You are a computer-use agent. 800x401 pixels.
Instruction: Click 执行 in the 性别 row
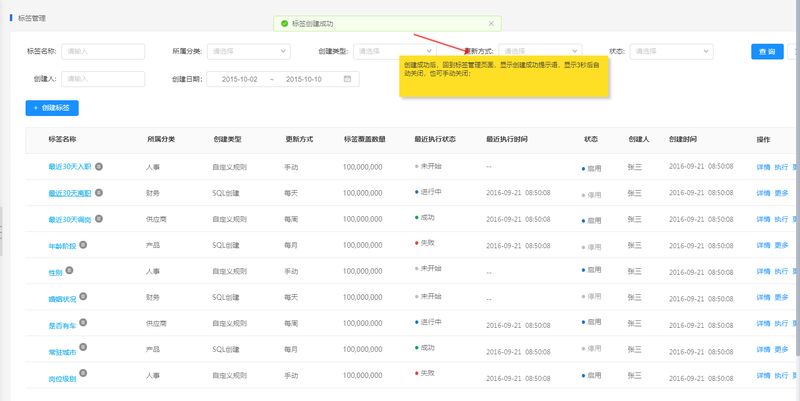(781, 271)
